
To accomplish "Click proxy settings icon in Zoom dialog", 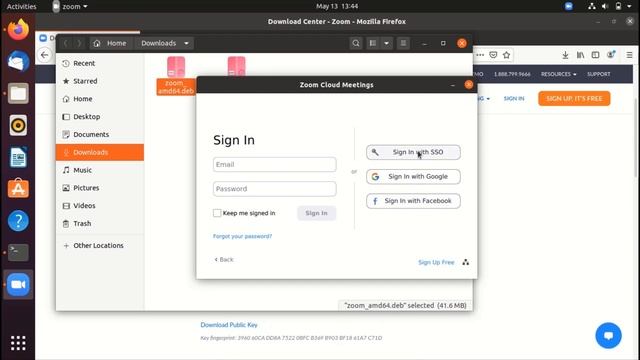I will 466,262.
